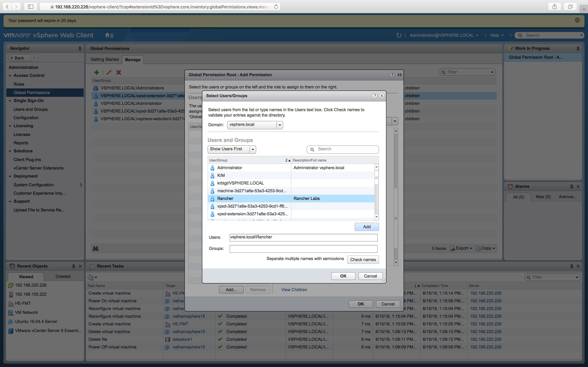Viewport: 588px width, 367px height.
Task: Pin the Navigator panel
Action: point(80,49)
